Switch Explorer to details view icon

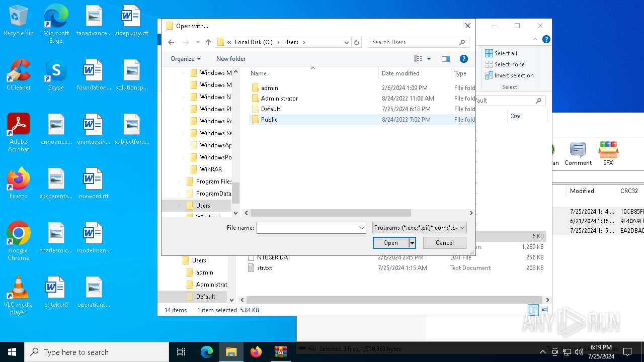pyautogui.click(x=533, y=310)
